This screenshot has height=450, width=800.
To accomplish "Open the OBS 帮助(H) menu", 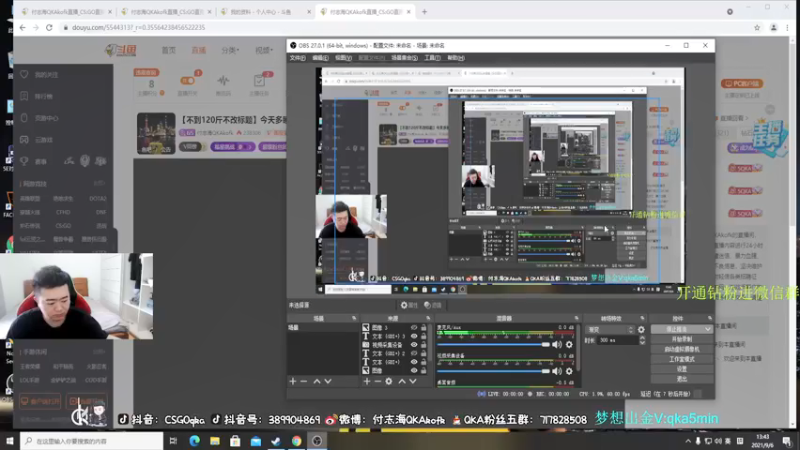I will 456,58.
